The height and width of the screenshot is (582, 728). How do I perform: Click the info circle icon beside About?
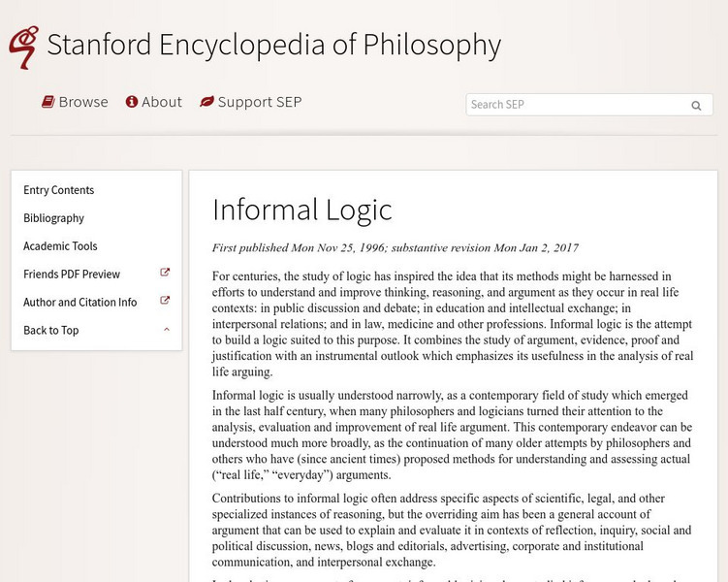[x=132, y=102]
